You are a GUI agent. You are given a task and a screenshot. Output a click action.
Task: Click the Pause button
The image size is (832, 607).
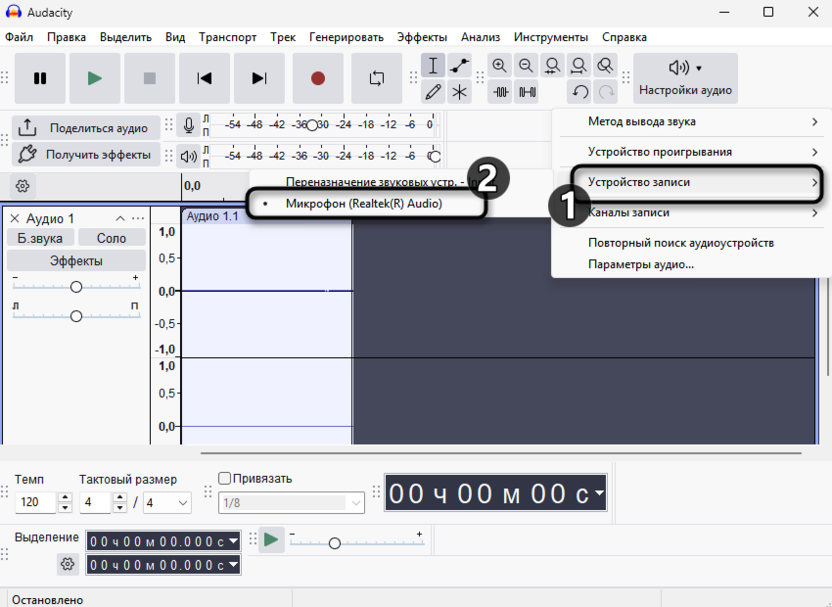click(x=40, y=78)
